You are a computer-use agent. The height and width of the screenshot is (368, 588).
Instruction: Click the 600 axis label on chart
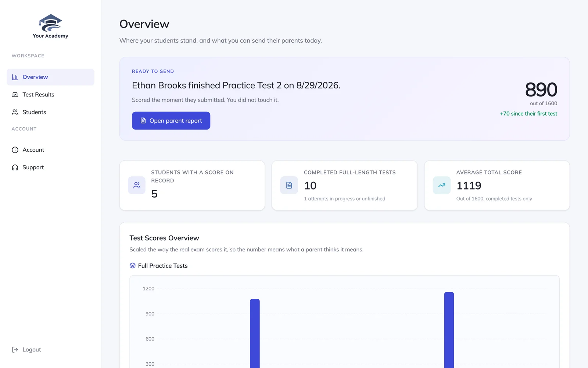click(x=150, y=339)
